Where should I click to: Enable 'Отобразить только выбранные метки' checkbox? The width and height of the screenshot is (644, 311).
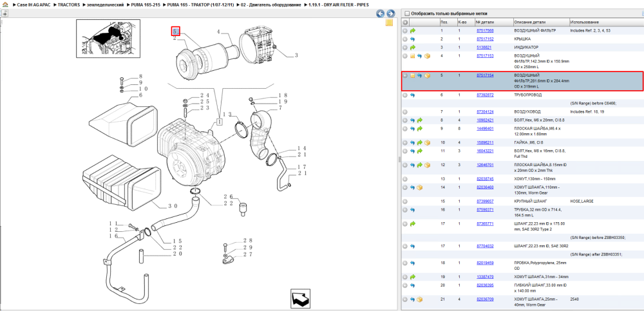point(406,14)
